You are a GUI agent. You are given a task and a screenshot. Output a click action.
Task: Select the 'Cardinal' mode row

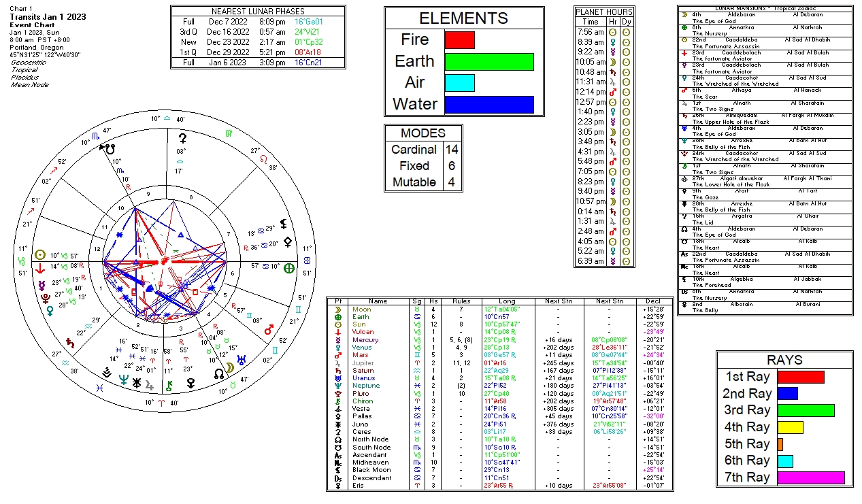[423, 150]
